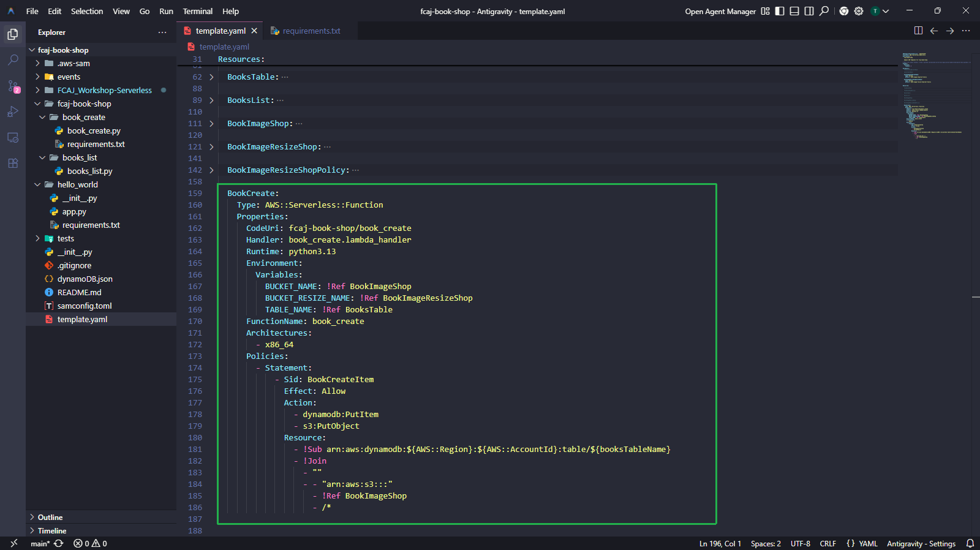This screenshot has width=980, height=550.
Task: Go back with the left arrow
Action: click(934, 31)
